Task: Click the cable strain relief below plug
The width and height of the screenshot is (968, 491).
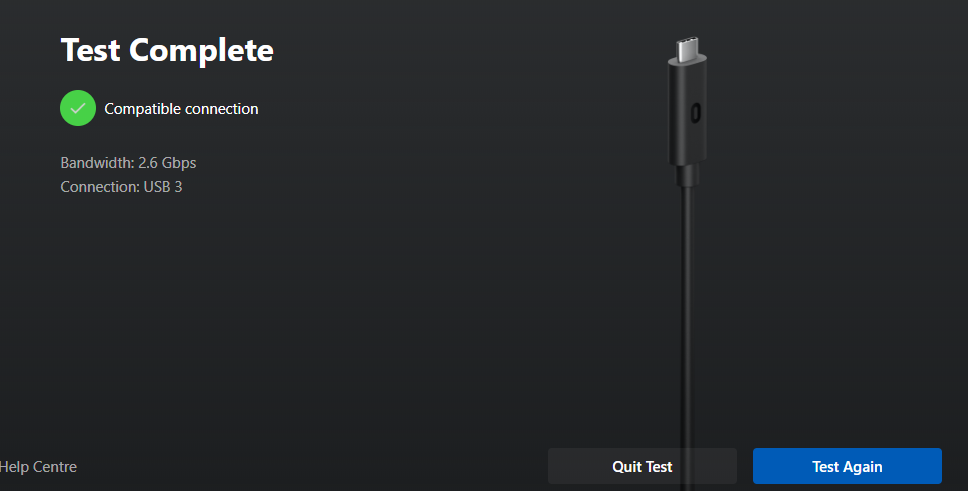Action: pos(687,175)
